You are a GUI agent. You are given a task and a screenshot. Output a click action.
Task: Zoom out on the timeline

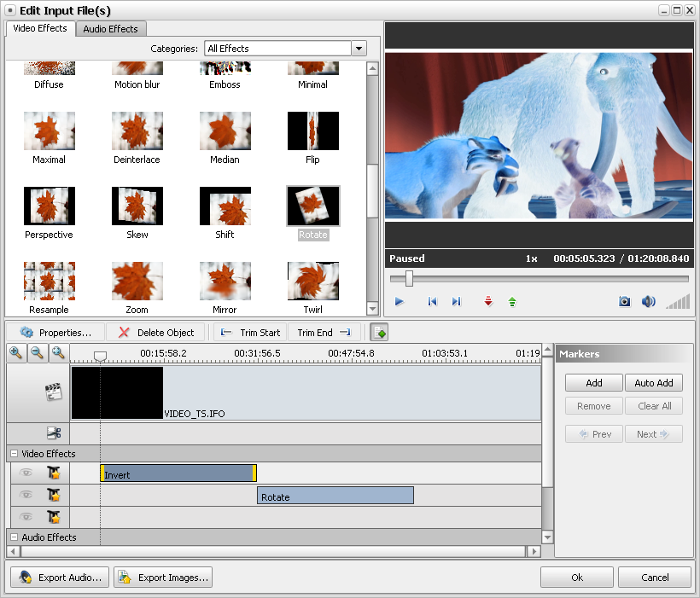[x=37, y=353]
